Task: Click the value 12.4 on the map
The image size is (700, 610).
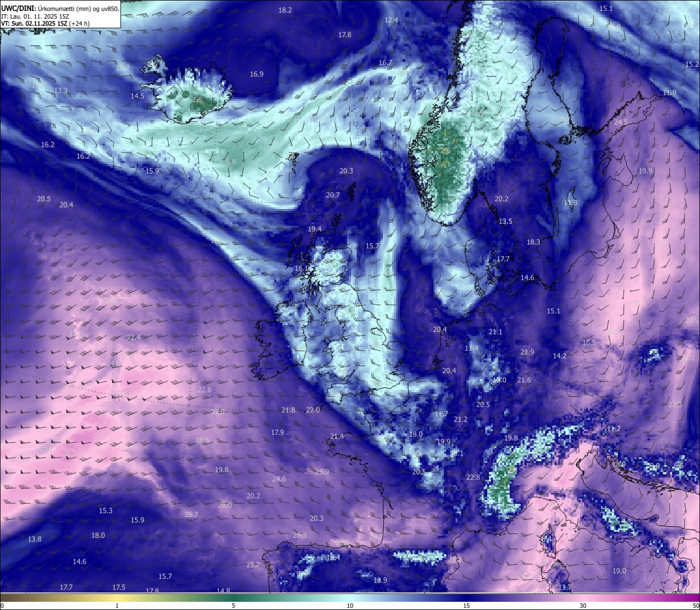Action: [391, 20]
